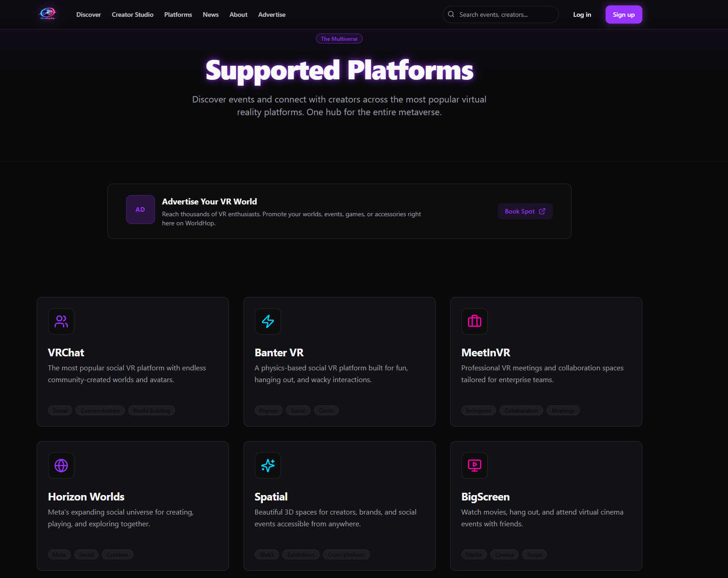Click the Meetings tag on MeetInVR
This screenshot has width=728, height=578.
click(x=563, y=410)
